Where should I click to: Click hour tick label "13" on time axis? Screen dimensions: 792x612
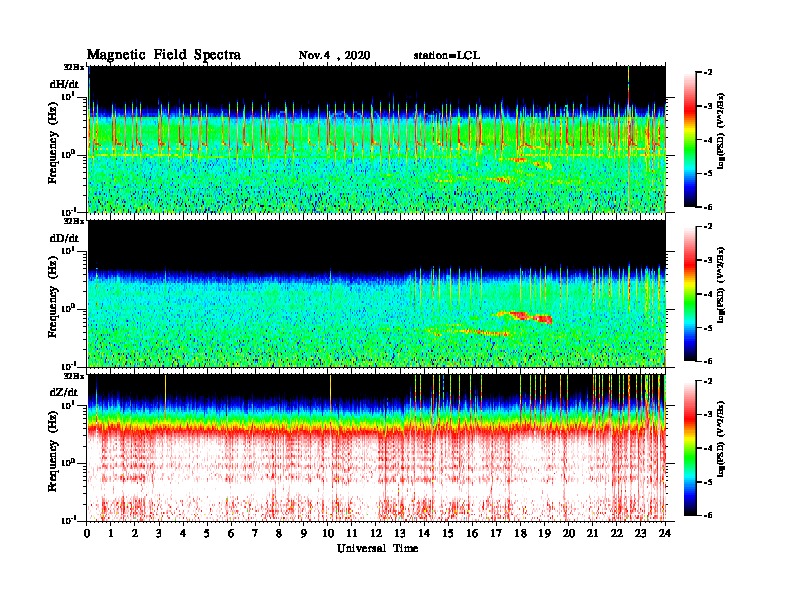pyautogui.click(x=400, y=533)
